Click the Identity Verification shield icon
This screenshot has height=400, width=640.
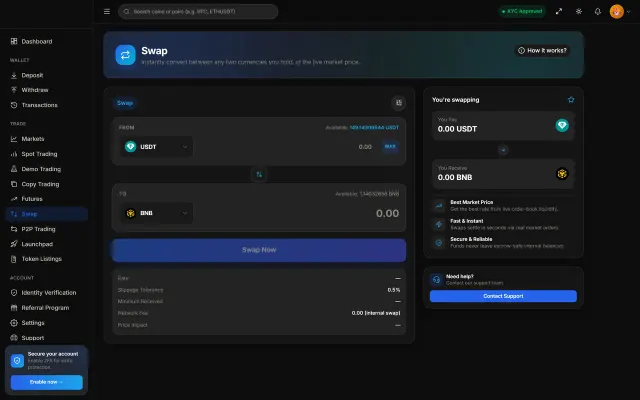coord(14,293)
